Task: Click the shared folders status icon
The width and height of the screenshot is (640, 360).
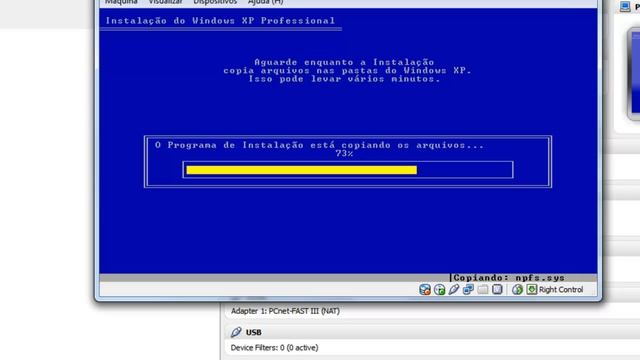Action: [x=483, y=289]
